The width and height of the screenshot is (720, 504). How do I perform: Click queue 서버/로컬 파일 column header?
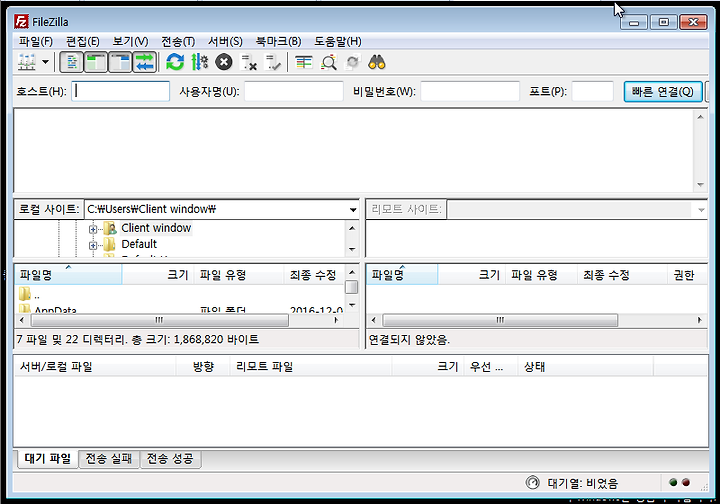tap(96, 367)
